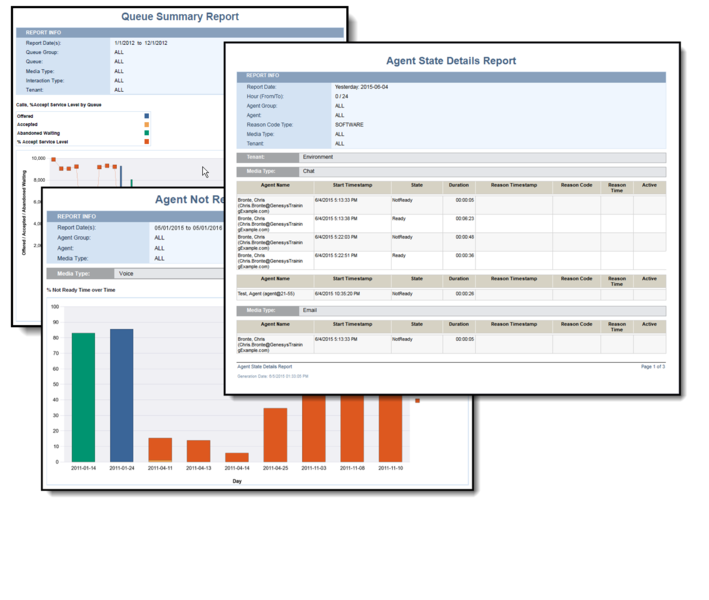Click the Reason Code Type SOFTWARE value

point(349,125)
